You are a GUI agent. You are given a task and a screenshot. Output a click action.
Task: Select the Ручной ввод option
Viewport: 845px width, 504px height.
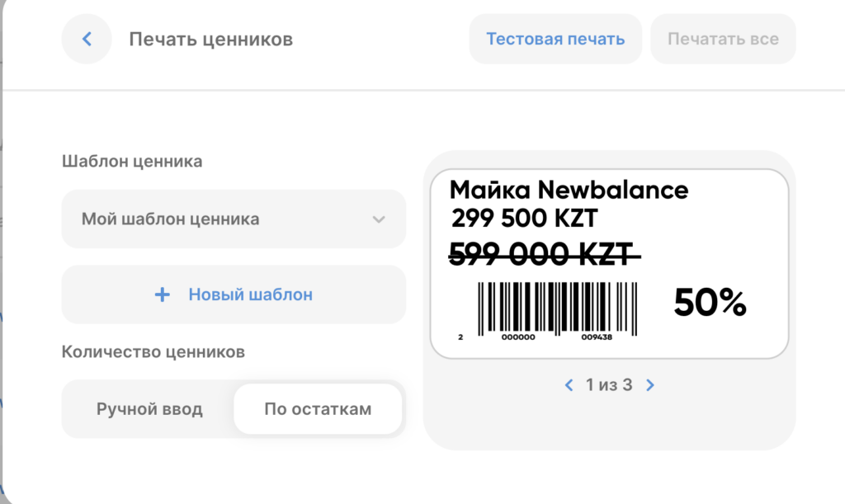point(149,408)
